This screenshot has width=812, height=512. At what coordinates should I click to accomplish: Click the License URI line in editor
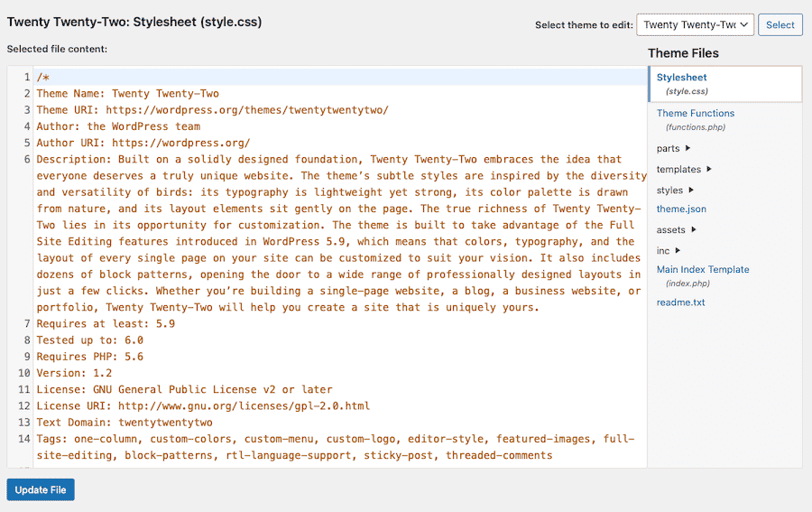click(x=203, y=406)
